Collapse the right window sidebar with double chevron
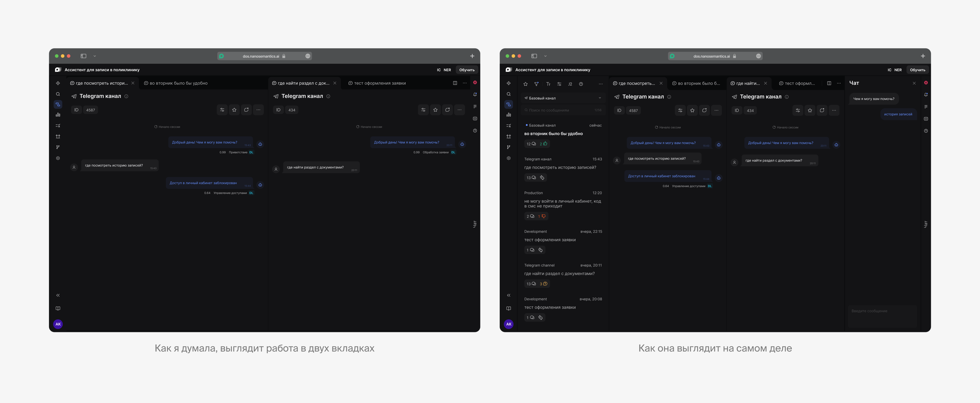Screen dimensions: 980x403 [509, 295]
